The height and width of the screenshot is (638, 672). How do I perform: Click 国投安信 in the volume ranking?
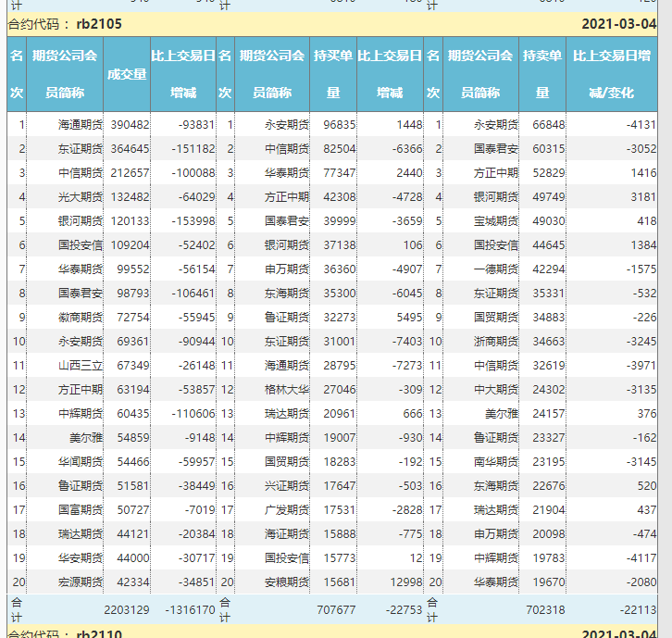81,244
